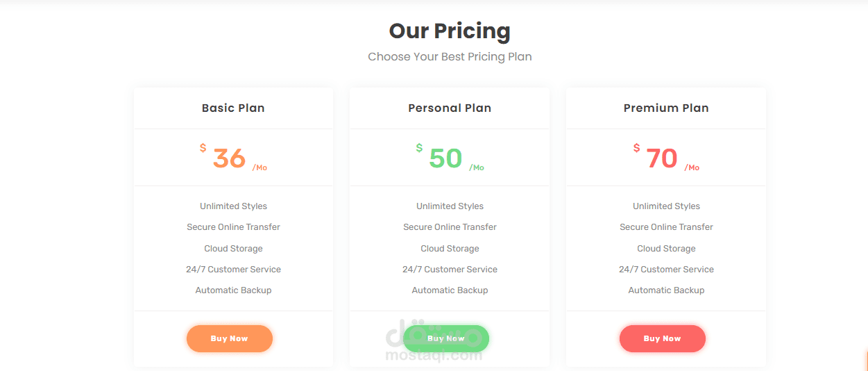Click Cloud Storage in the Personal Plan
This screenshot has width=868, height=371.
(450, 248)
